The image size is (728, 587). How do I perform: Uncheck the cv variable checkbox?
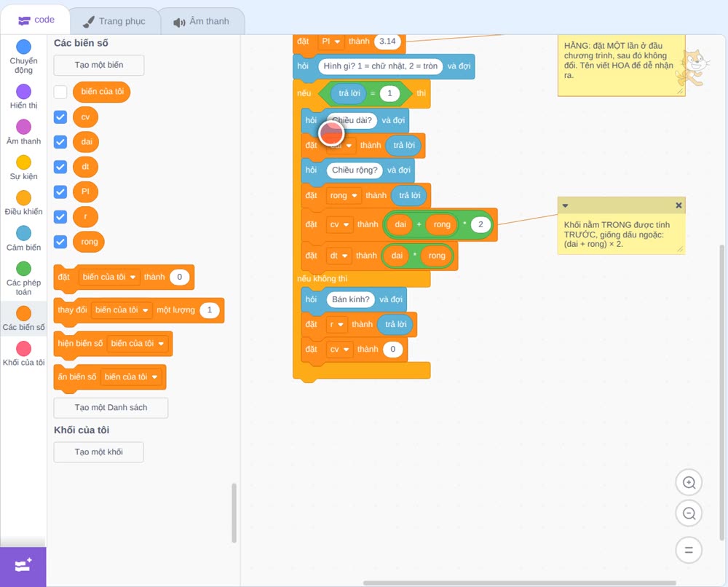60,117
